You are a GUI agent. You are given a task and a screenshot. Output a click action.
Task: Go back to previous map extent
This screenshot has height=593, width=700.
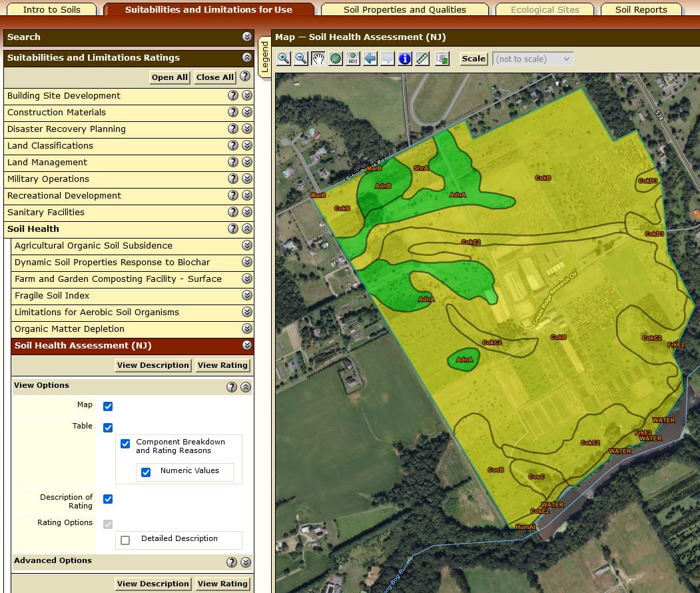point(370,59)
